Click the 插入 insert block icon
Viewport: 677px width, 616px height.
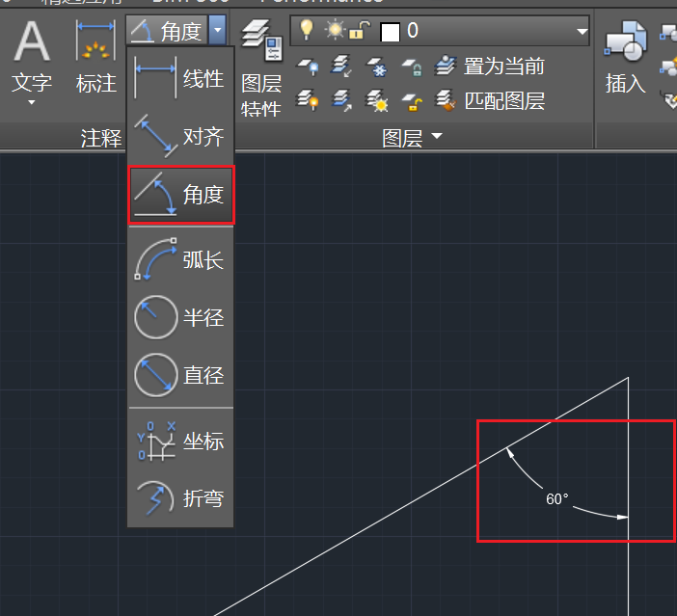coord(626,57)
